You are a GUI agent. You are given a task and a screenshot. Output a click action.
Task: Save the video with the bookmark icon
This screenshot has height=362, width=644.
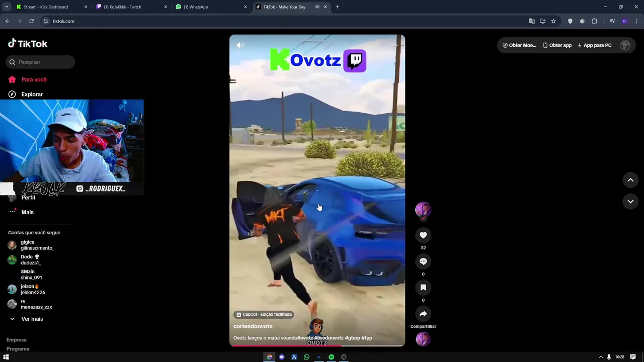tap(423, 288)
